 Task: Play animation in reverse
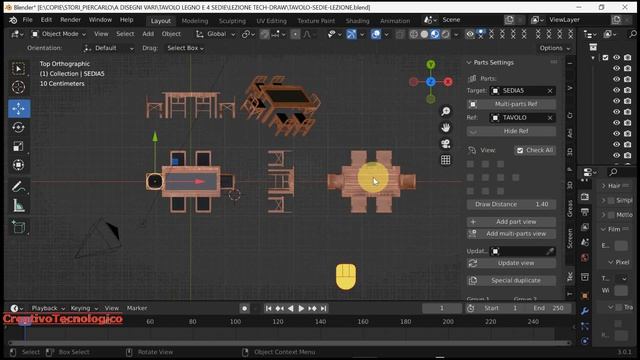[x=290, y=309]
